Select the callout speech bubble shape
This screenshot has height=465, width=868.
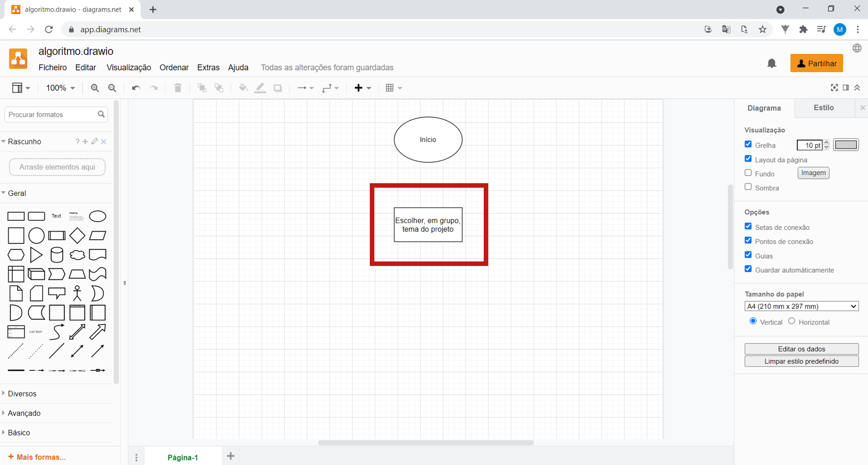click(57, 293)
